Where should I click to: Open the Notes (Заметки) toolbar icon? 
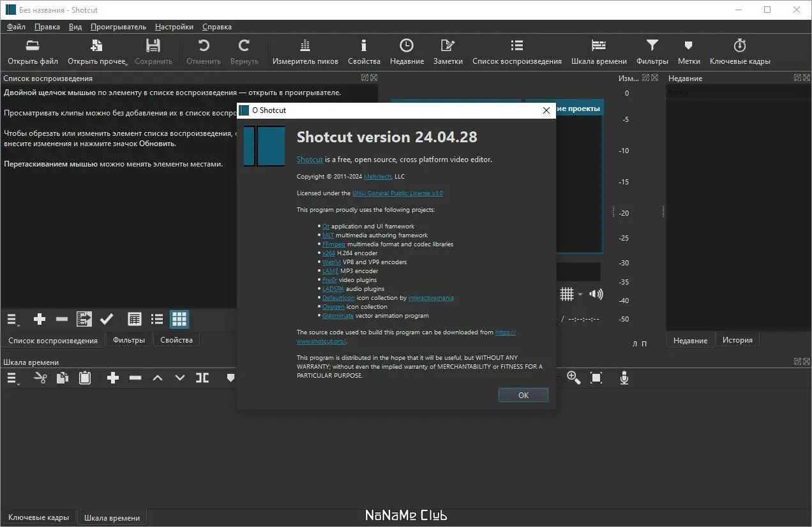pyautogui.click(x=447, y=45)
